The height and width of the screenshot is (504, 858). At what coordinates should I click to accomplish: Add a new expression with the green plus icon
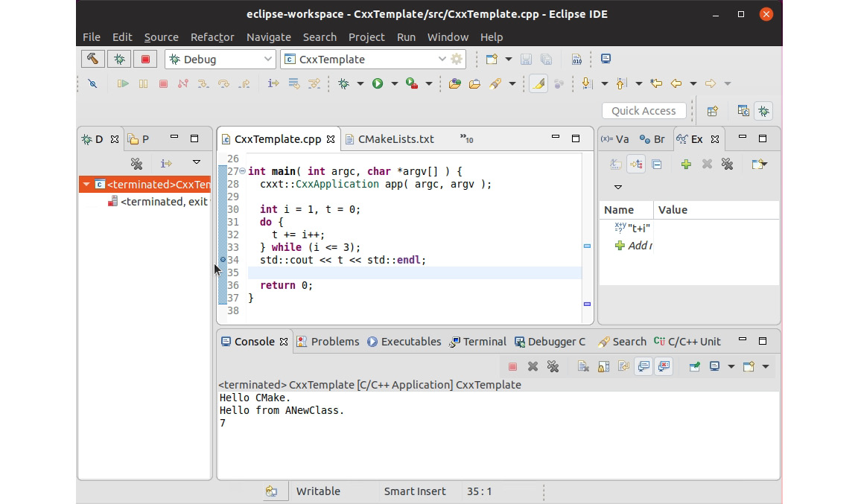pyautogui.click(x=685, y=164)
